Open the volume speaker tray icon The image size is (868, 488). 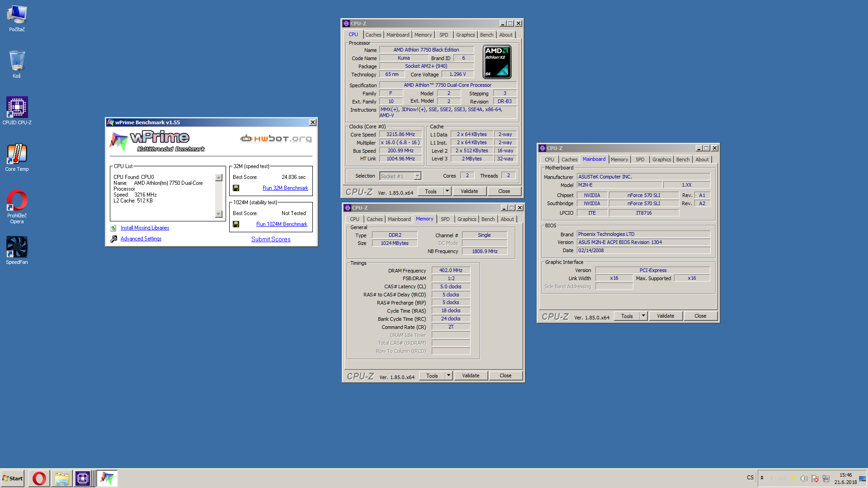804,479
